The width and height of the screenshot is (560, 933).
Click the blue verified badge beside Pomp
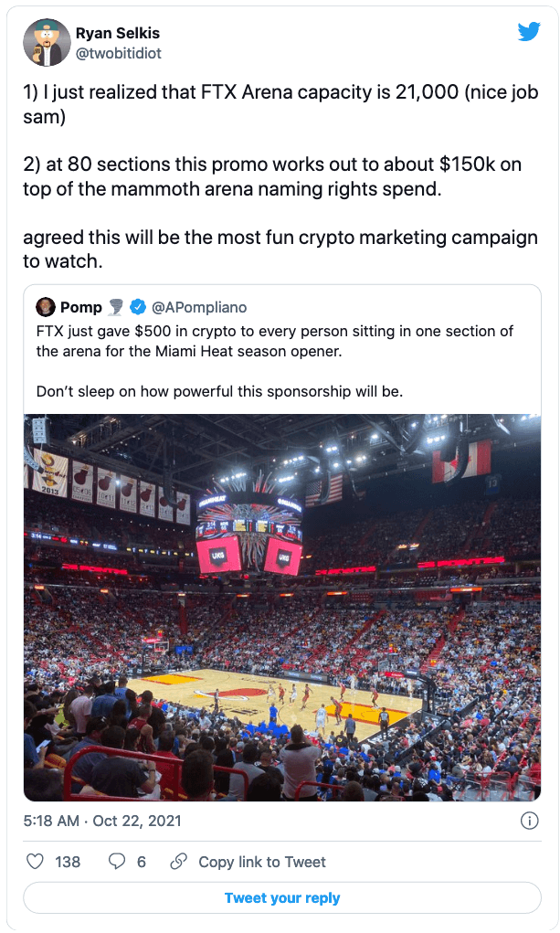pos(137,307)
